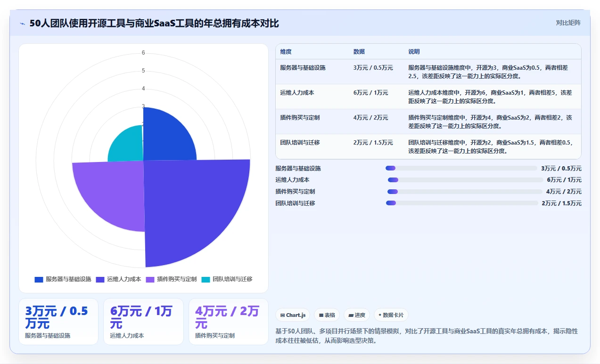Click the description of 插件购买与定制 row

[490, 121]
